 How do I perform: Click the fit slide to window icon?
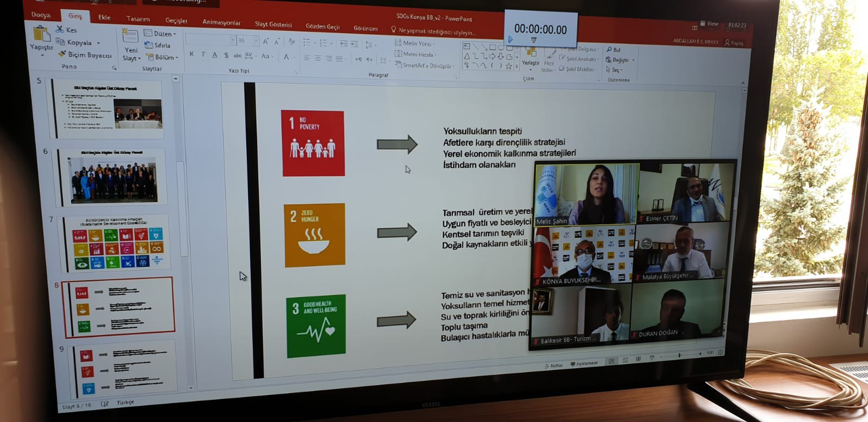(x=720, y=352)
